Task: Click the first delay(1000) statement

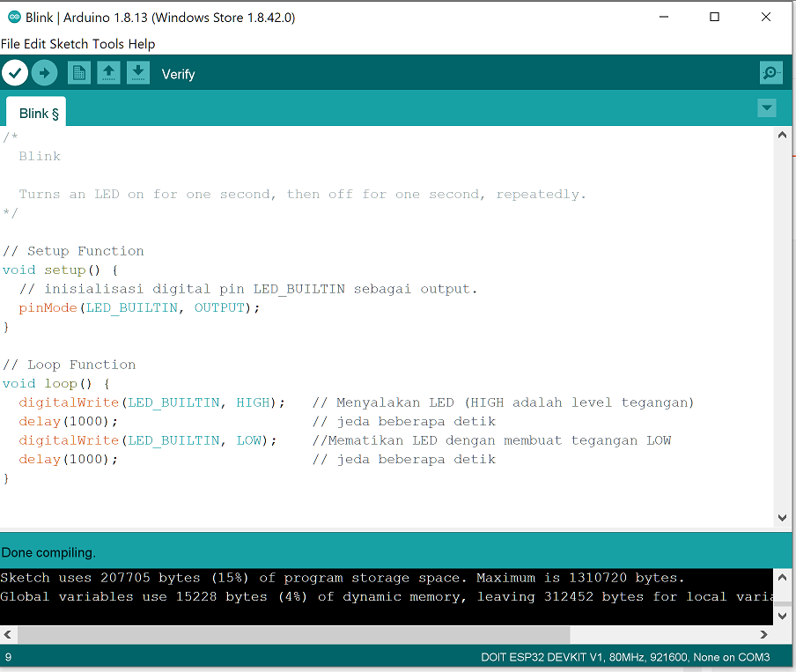Action: (x=68, y=422)
